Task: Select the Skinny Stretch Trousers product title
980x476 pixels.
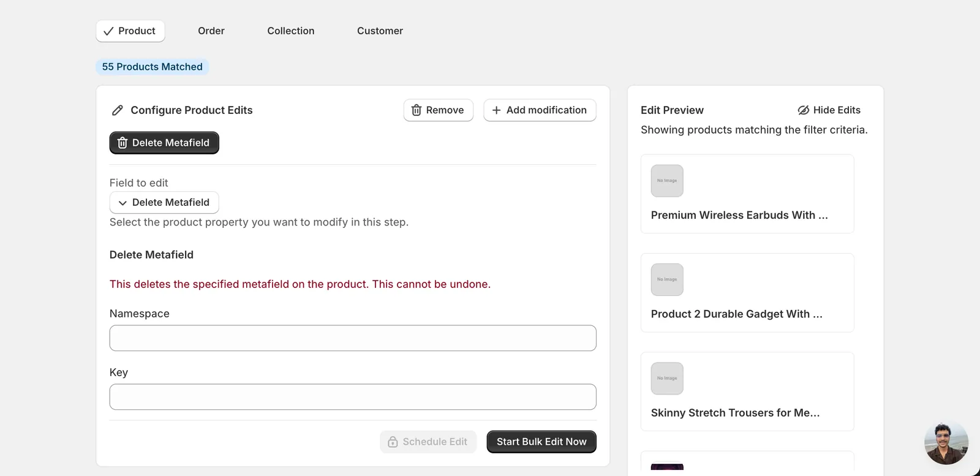Action: click(735, 413)
